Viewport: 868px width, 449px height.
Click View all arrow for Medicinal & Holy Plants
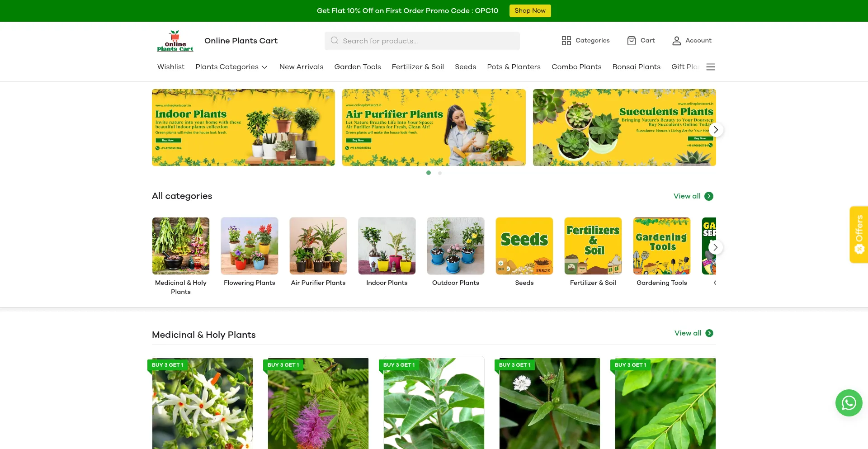tap(709, 333)
